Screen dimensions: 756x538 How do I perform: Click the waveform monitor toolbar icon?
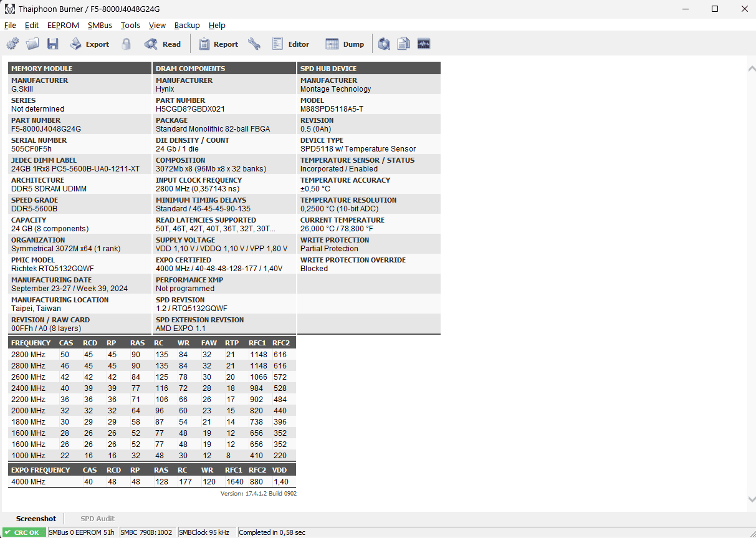click(424, 44)
